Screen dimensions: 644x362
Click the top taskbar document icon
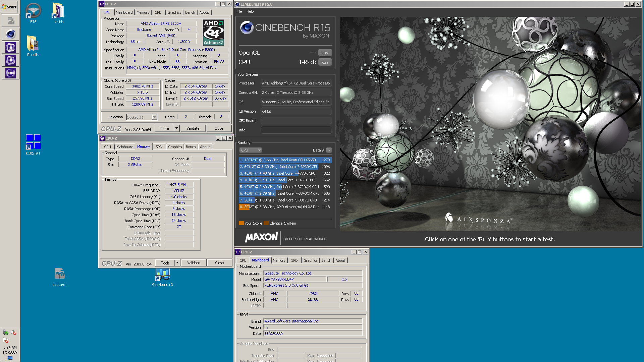pos(10,21)
